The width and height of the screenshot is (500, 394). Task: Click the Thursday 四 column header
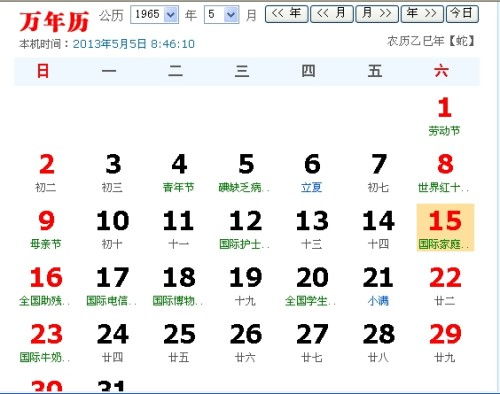tap(308, 71)
